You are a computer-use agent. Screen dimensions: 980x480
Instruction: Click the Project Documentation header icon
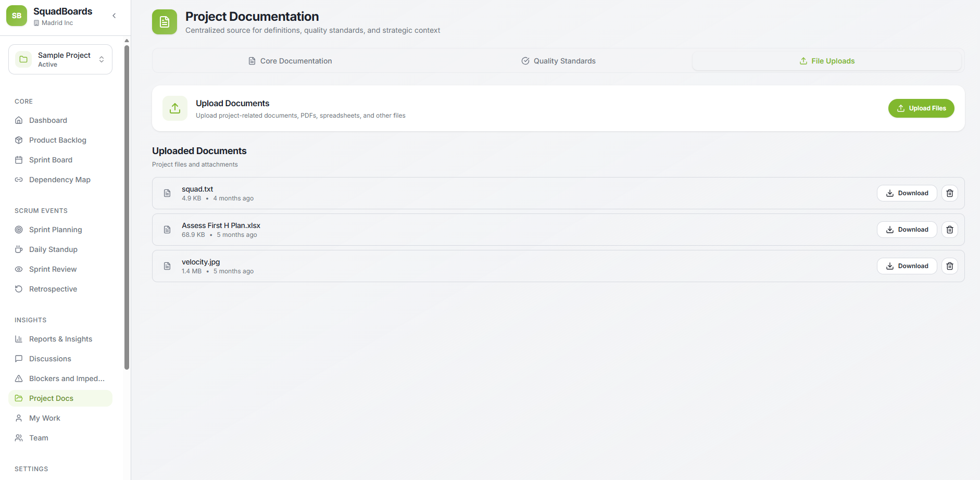(x=165, y=22)
